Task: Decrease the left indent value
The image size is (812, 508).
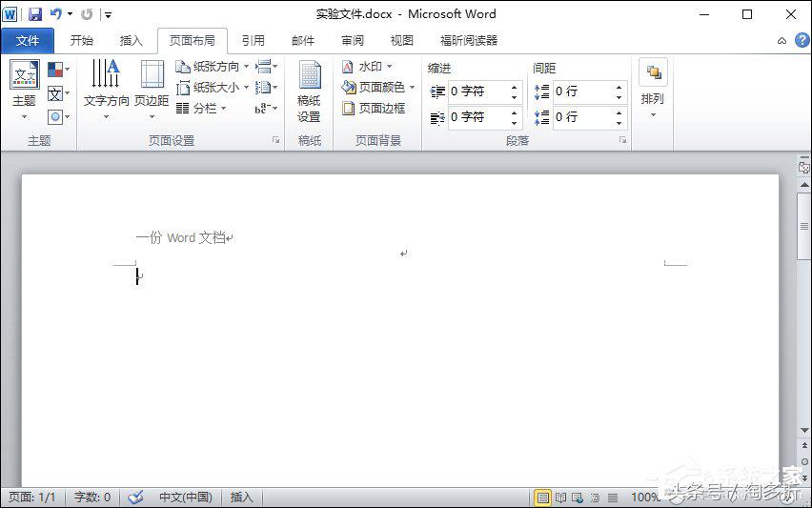Action: [515, 97]
